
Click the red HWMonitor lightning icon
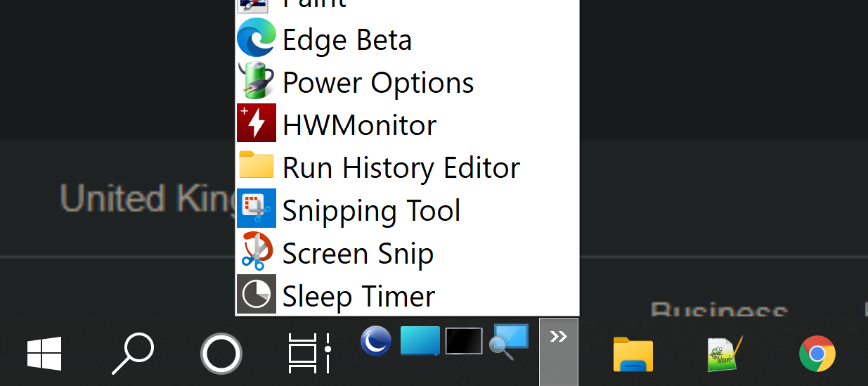pos(257,123)
